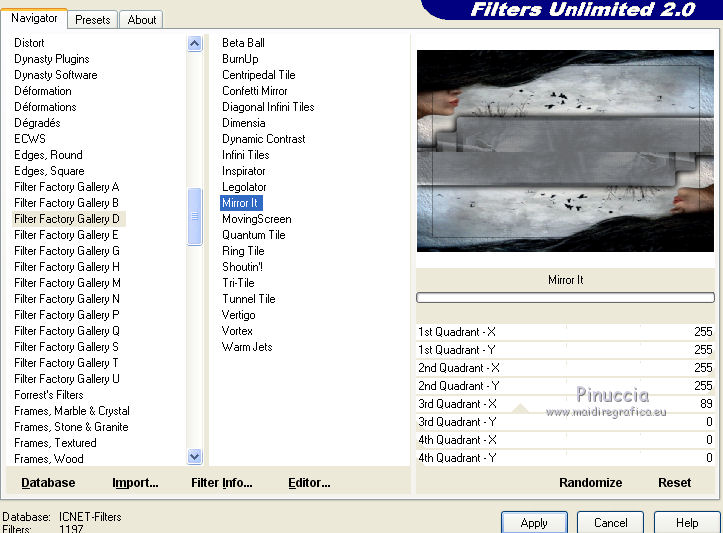723x533 pixels.
Task: Select Filter Factory Gallery M
Action: tap(67, 283)
